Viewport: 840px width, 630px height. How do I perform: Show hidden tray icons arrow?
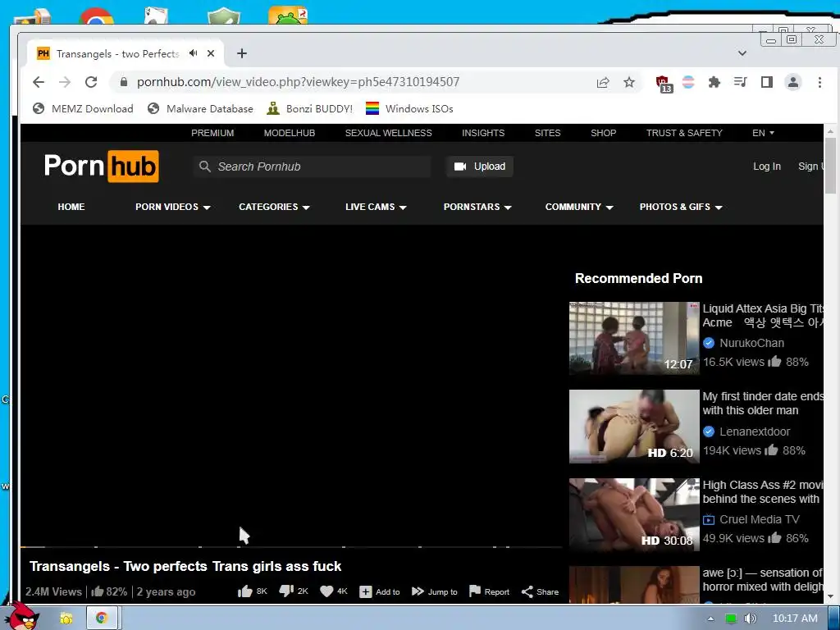pos(711,619)
